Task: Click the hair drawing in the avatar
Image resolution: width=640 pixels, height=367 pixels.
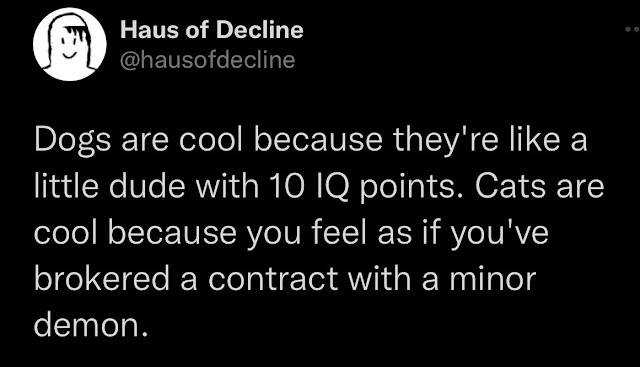Action: pyautogui.click(x=78, y=31)
